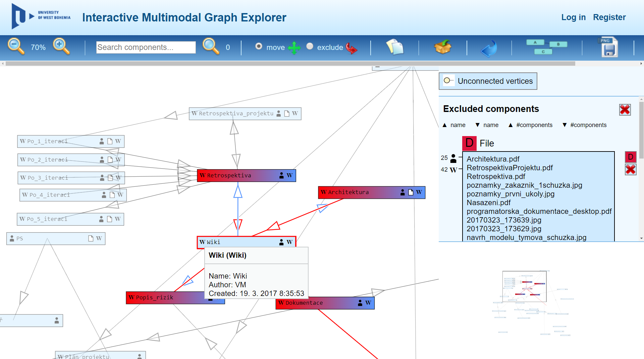Click the 70% zoom level text
Image resolution: width=644 pixels, height=359 pixels.
coord(38,47)
